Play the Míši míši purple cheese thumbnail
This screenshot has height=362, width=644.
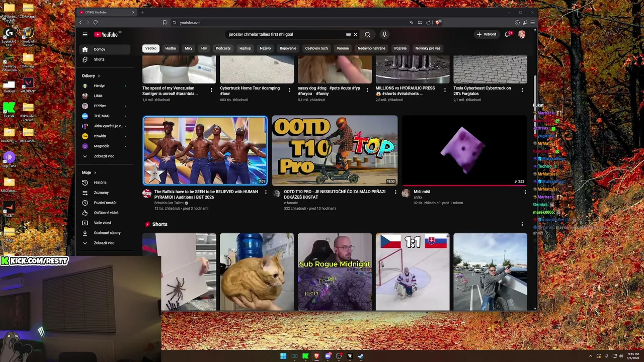464,151
